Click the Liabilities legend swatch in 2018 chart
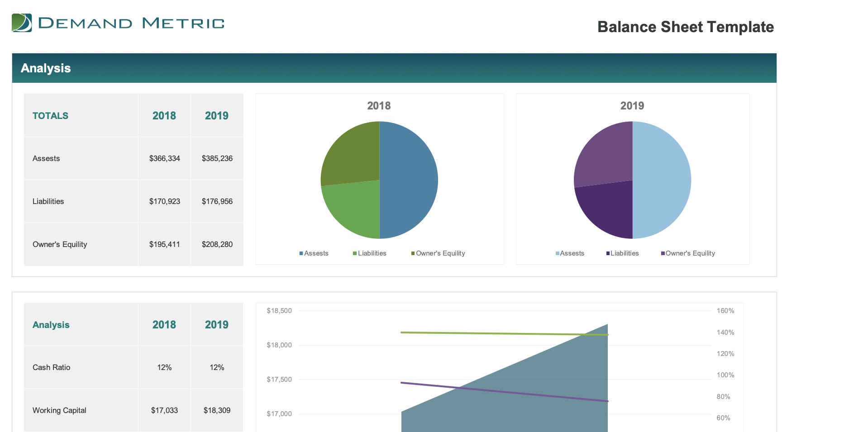This screenshot has width=868, height=432. tap(355, 253)
